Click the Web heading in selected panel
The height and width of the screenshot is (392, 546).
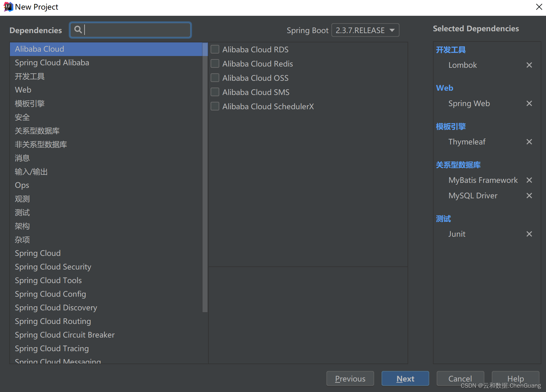pyautogui.click(x=444, y=88)
